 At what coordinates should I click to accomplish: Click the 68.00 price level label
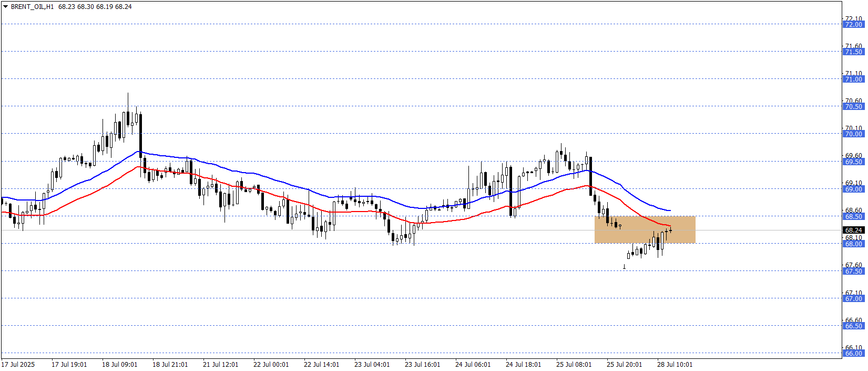pos(854,244)
